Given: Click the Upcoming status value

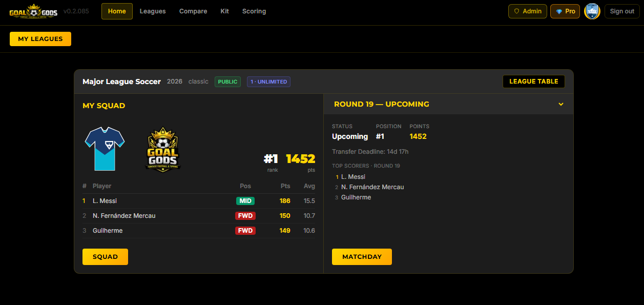Looking at the screenshot, I should click(350, 136).
